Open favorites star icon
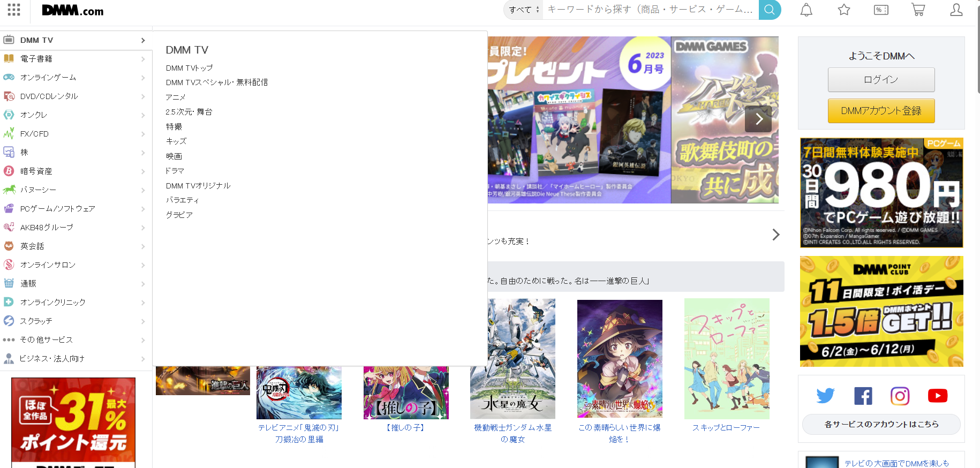The width and height of the screenshot is (980, 468). click(x=844, y=10)
